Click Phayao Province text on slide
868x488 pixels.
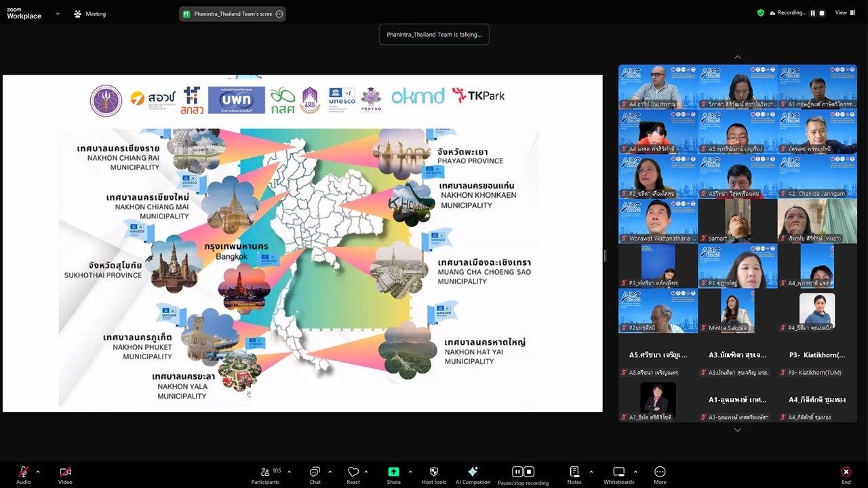(471, 161)
